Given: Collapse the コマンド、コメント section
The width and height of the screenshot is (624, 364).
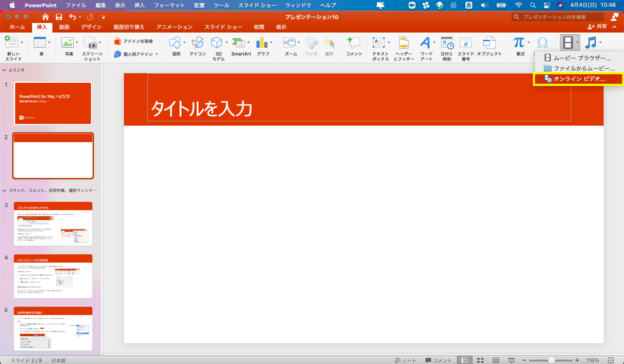Looking at the screenshot, I should click(4, 190).
